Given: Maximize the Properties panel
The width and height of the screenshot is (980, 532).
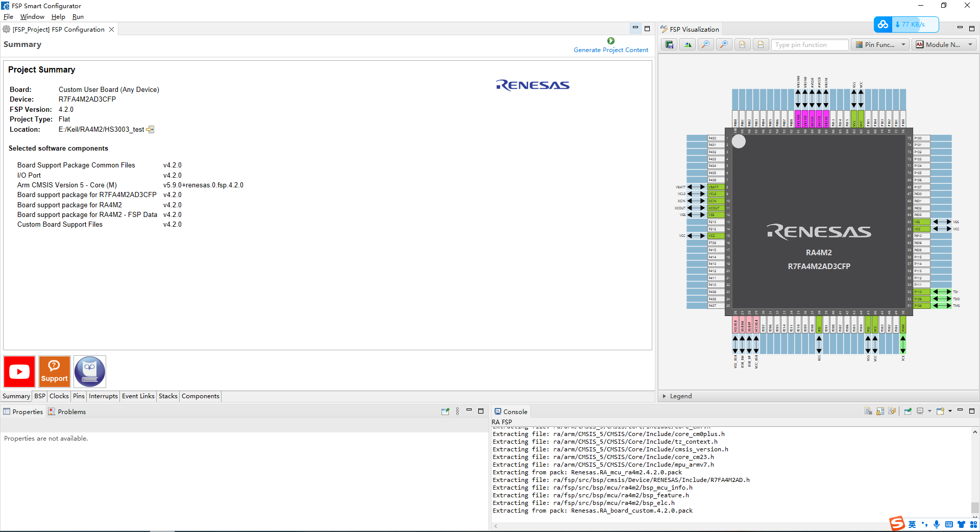Looking at the screenshot, I should coord(481,411).
